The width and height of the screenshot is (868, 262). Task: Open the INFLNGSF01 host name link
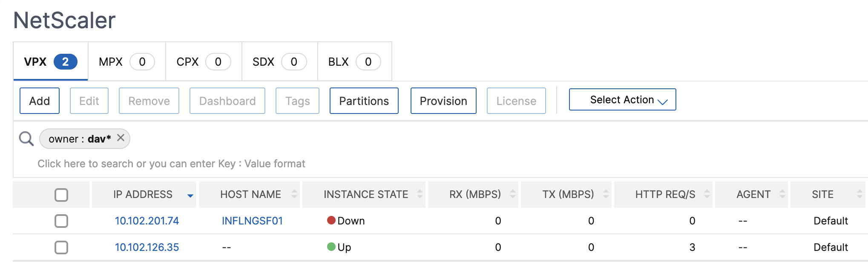click(x=252, y=221)
